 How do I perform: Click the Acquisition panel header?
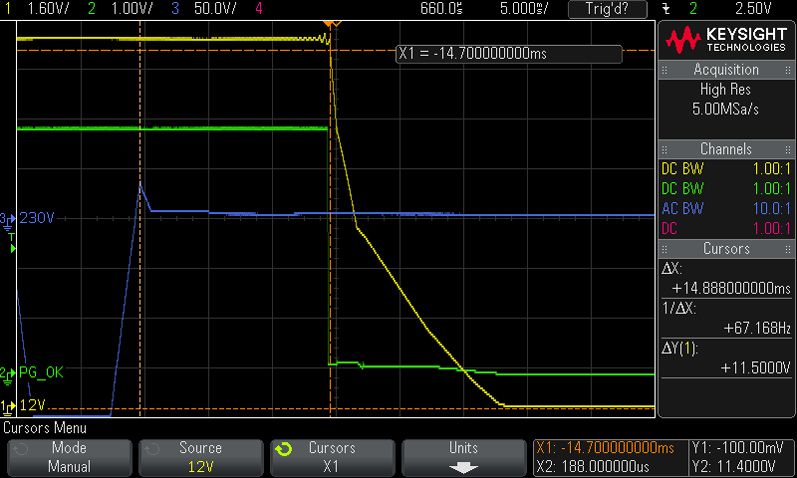point(726,70)
